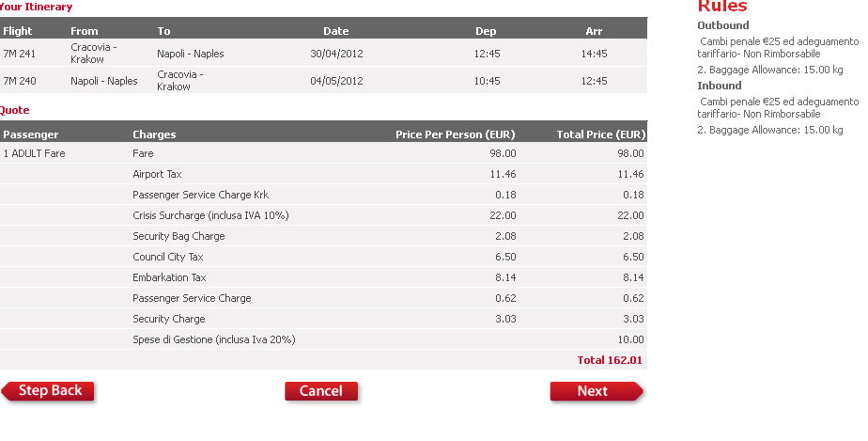Click Passenger Service Charge Krk label
The image size is (868, 441).
coord(200,195)
